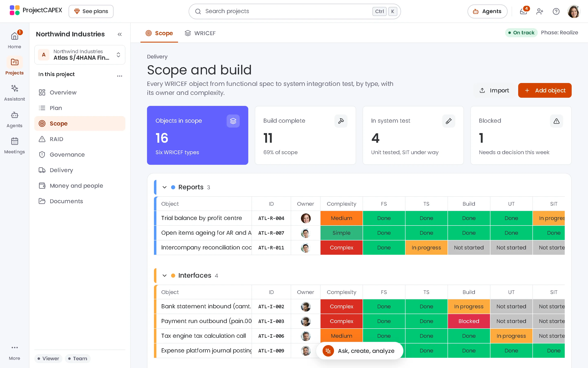Focus the Search projects field
Image resolution: width=588 pixels, height=368 pixels.
294,11
